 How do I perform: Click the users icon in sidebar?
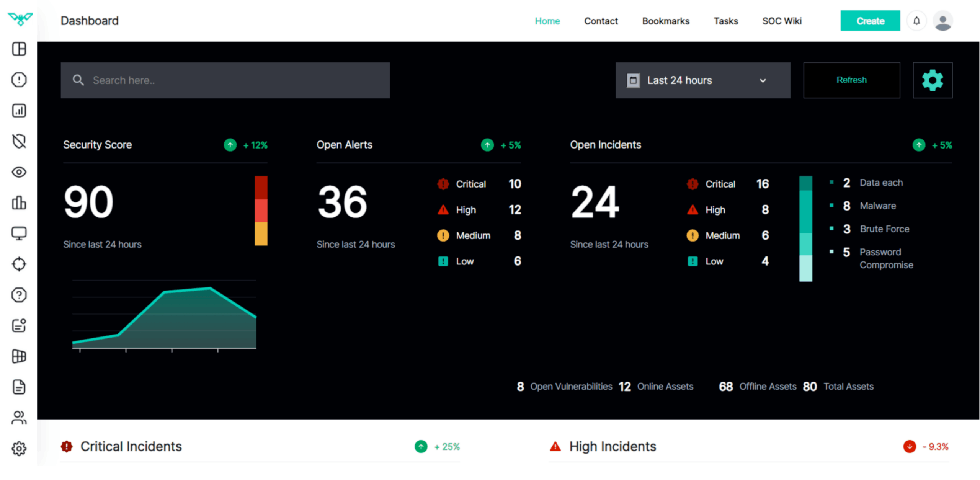point(19,418)
